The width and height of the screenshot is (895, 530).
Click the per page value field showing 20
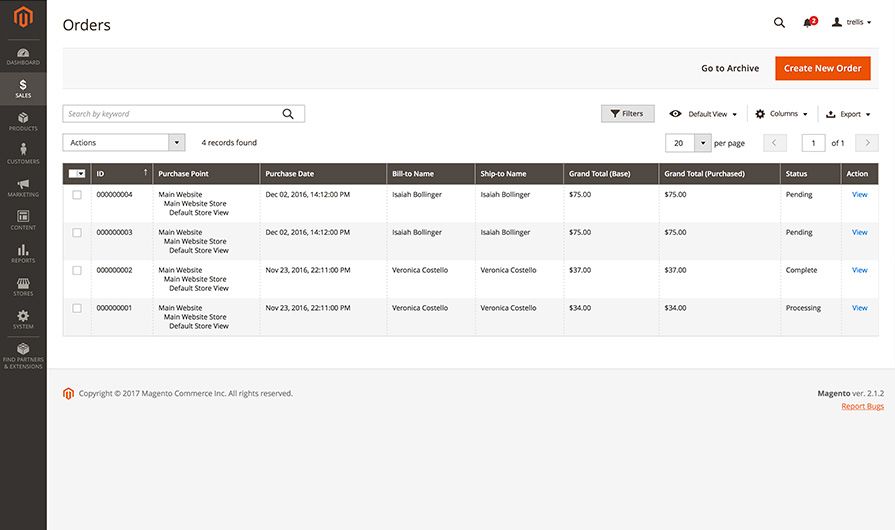(680, 143)
